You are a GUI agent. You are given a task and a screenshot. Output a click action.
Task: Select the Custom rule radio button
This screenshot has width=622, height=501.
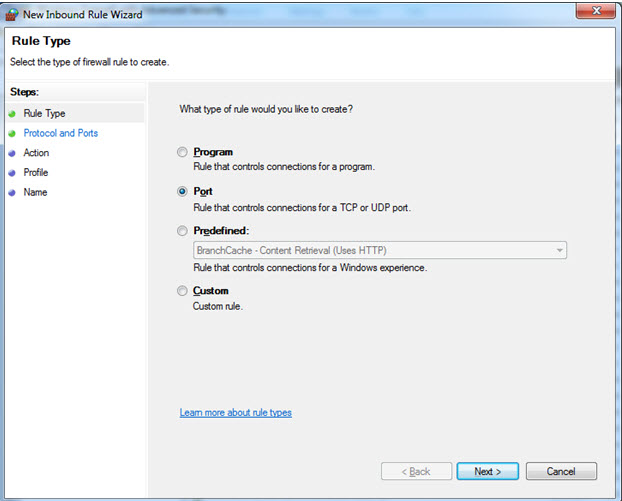point(182,291)
